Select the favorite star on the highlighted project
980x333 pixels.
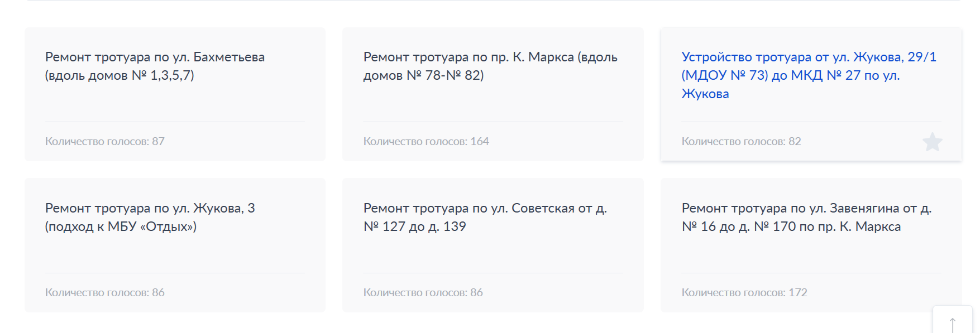click(x=932, y=142)
